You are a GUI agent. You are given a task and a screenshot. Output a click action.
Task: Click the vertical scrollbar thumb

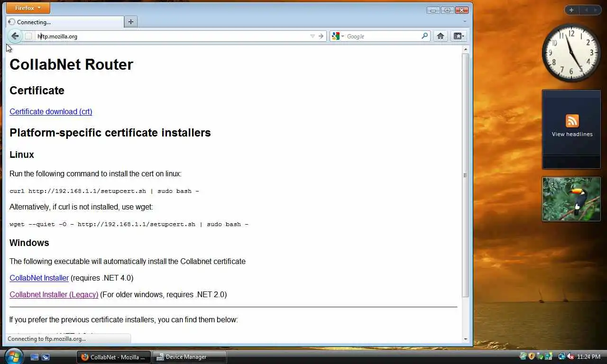tap(465, 175)
